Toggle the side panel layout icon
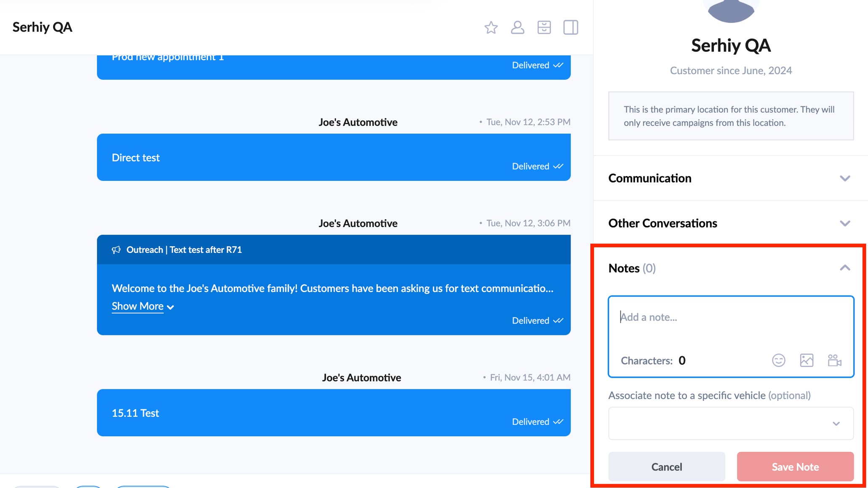868x488 pixels. [570, 27]
